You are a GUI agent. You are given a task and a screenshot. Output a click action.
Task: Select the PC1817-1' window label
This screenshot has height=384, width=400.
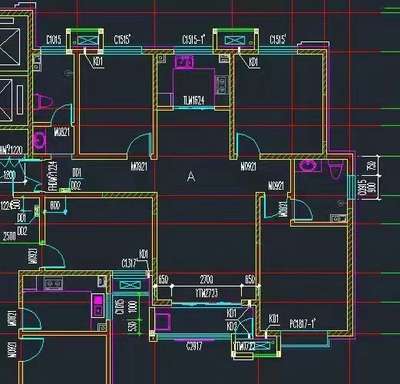point(303,323)
